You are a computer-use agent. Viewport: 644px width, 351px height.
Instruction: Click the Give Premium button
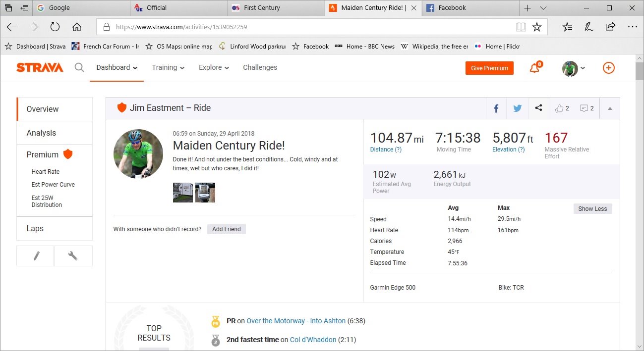(489, 68)
